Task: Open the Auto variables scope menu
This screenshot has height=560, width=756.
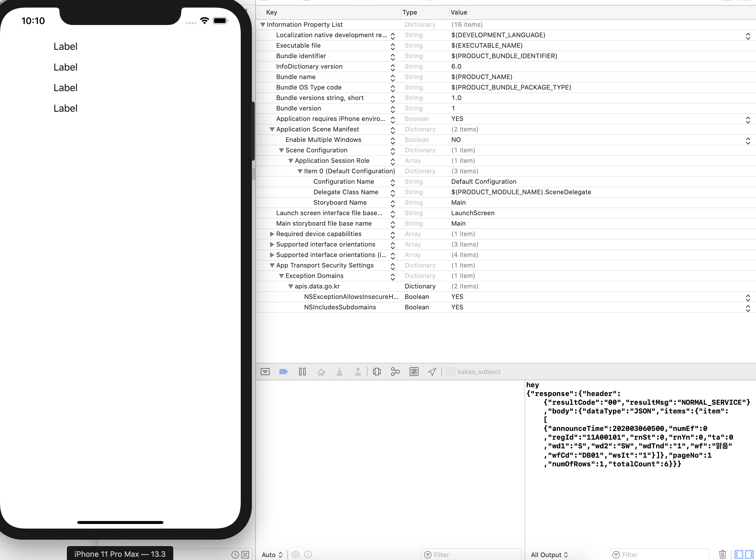Action: point(272,554)
